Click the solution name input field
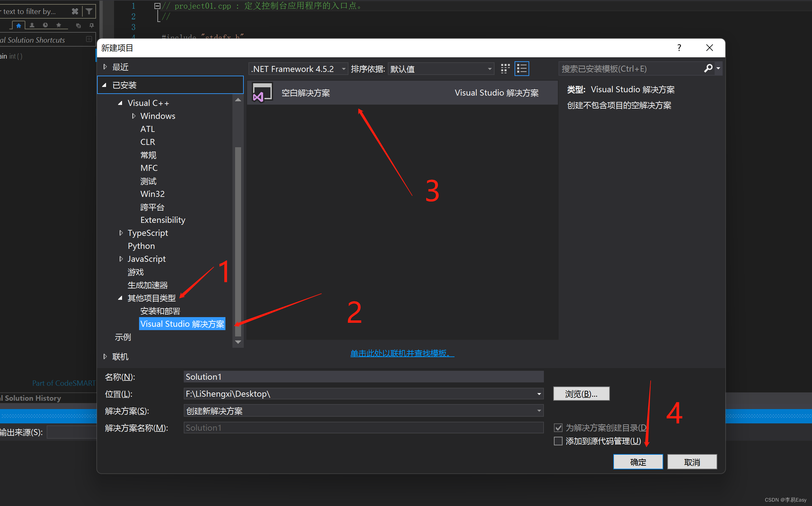The image size is (812, 506). point(363,428)
